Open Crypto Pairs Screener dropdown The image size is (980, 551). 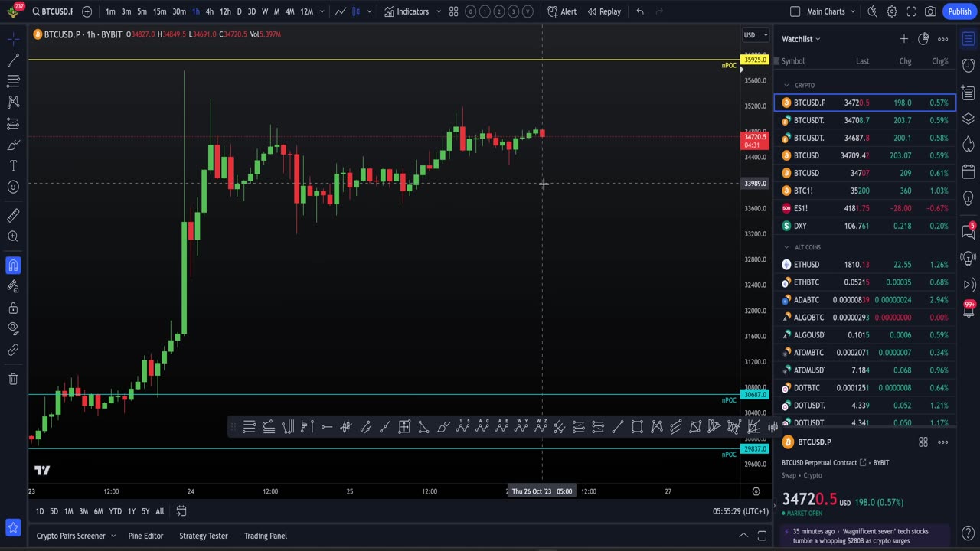(x=75, y=536)
